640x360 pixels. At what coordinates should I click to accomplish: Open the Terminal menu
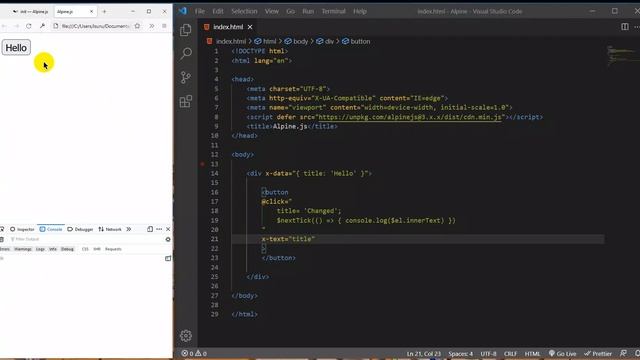[x=333, y=11]
